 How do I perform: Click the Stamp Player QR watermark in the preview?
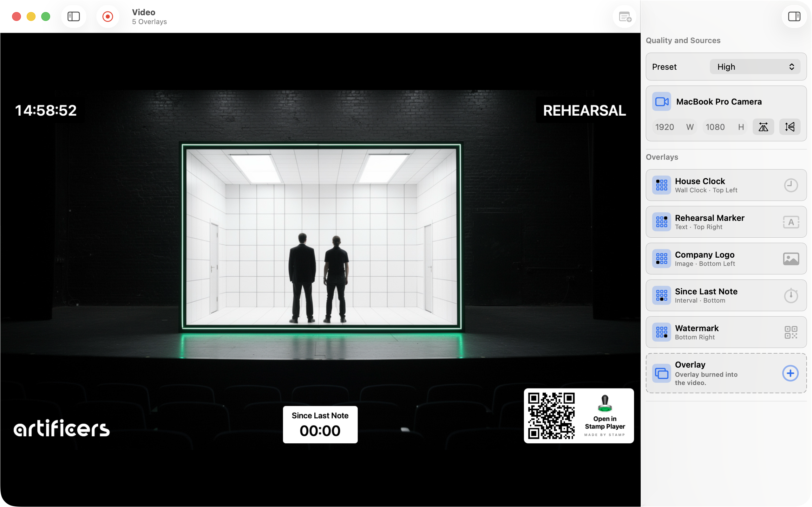tap(579, 416)
